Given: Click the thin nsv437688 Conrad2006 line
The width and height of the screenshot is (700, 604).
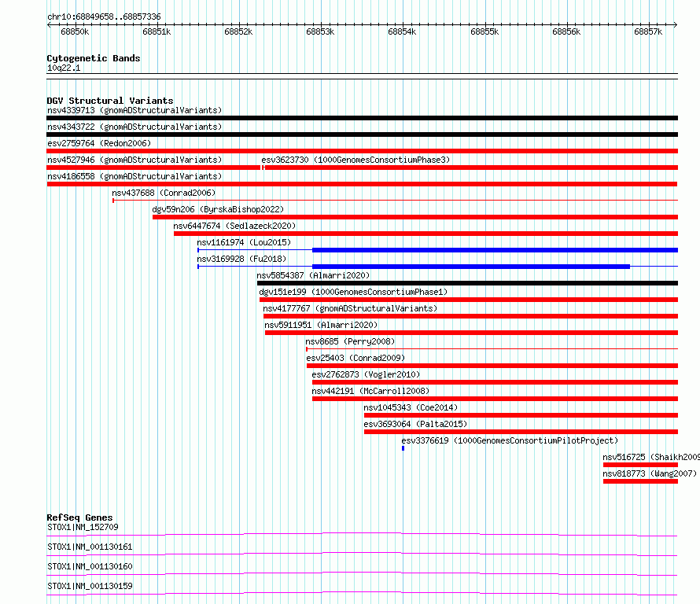Looking at the screenshot, I should click(x=395, y=201).
